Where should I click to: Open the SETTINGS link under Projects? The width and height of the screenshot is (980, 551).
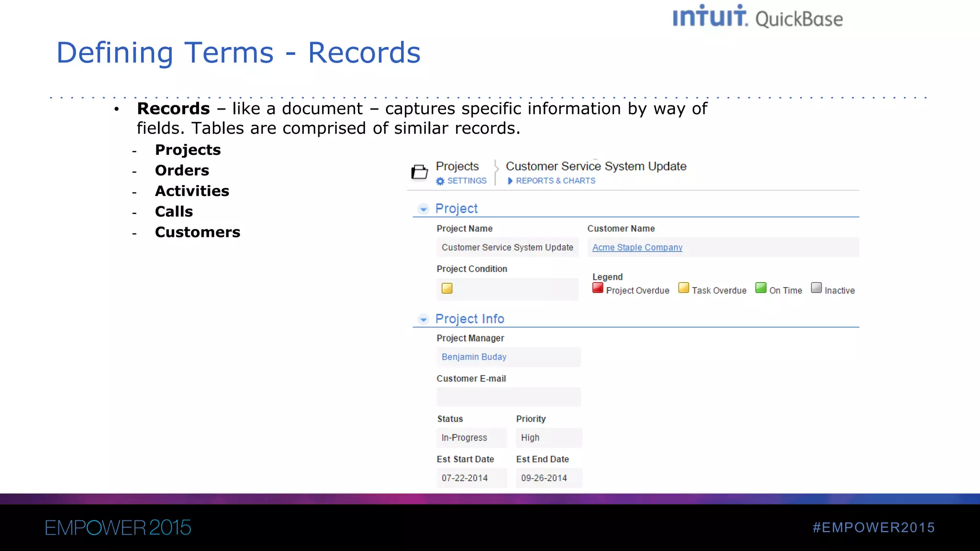[x=467, y=181]
